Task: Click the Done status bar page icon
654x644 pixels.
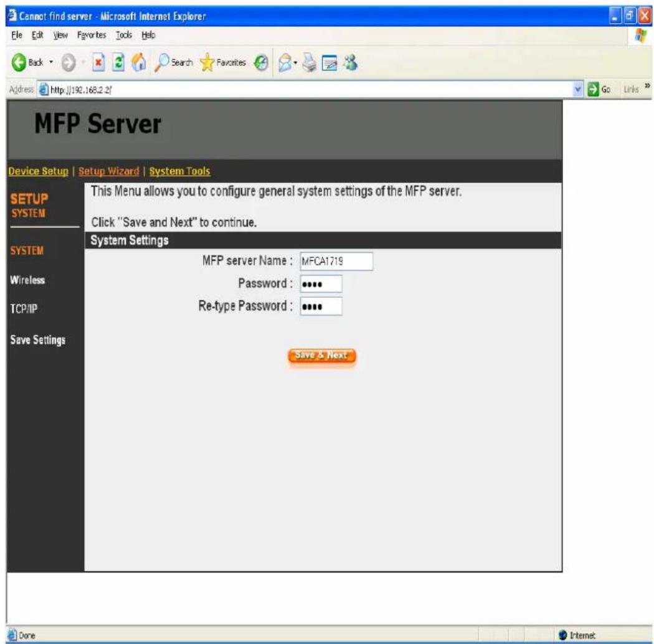Action: point(12,635)
